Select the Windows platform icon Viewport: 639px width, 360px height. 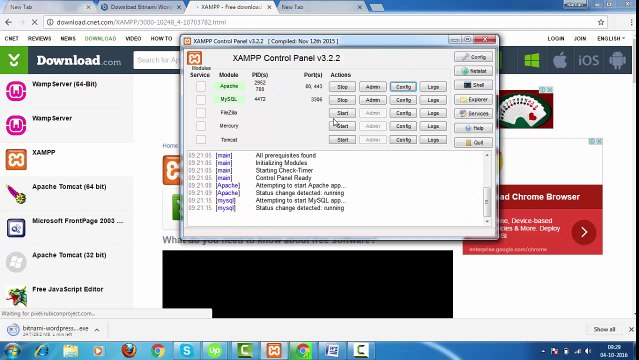[x=532, y=60]
